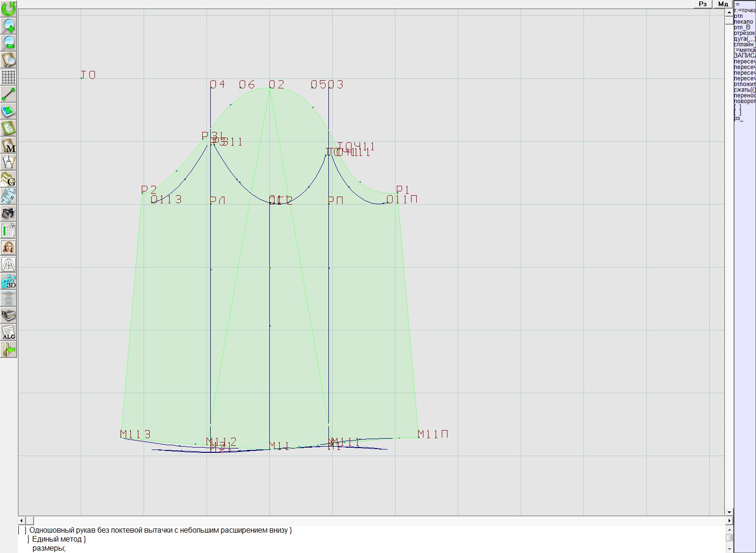Select the line segment tool

click(9, 94)
